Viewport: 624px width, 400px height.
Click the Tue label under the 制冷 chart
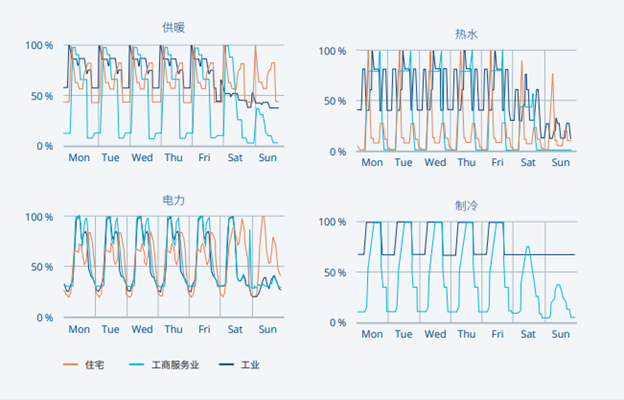click(x=403, y=334)
